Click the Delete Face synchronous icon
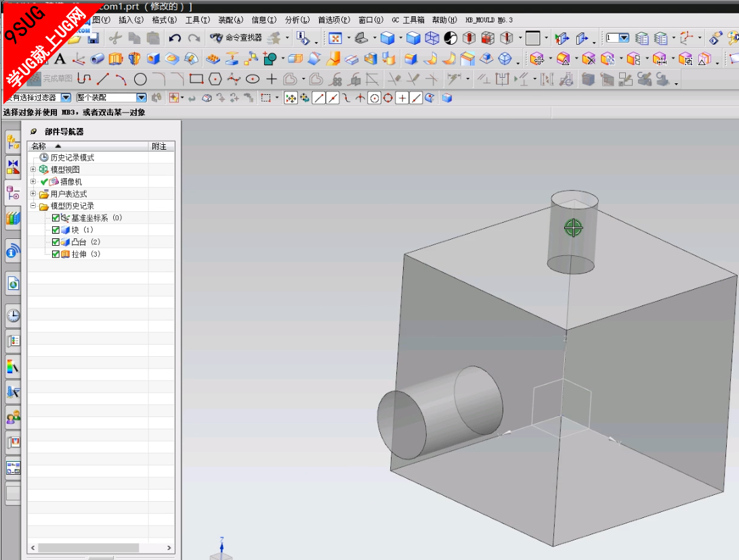This screenshot has width=739, height=560. [x=588, y=59]
